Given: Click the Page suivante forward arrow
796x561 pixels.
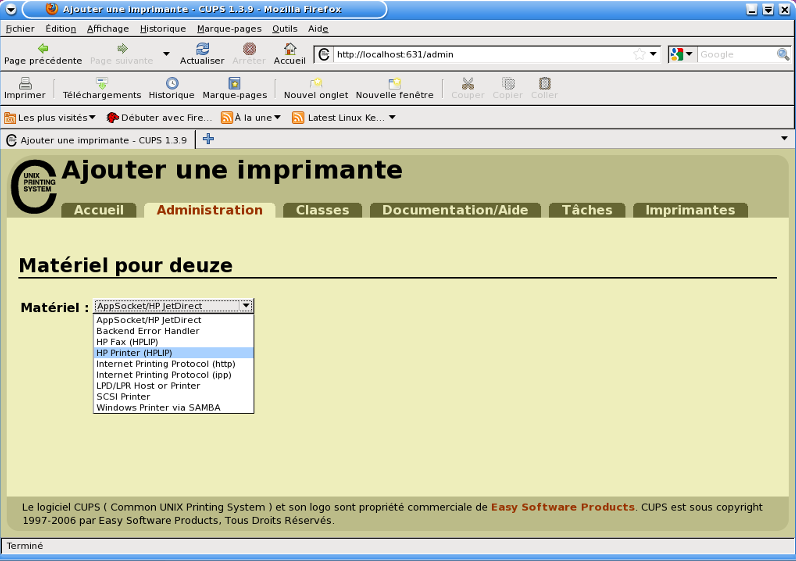Looking at the screenshot, I should 122,49.
